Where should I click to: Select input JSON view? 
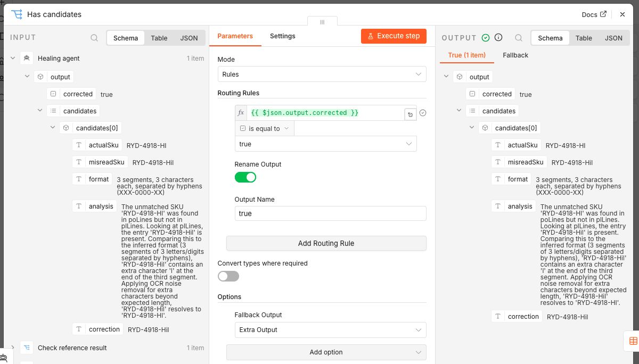[x=189, y=38]
